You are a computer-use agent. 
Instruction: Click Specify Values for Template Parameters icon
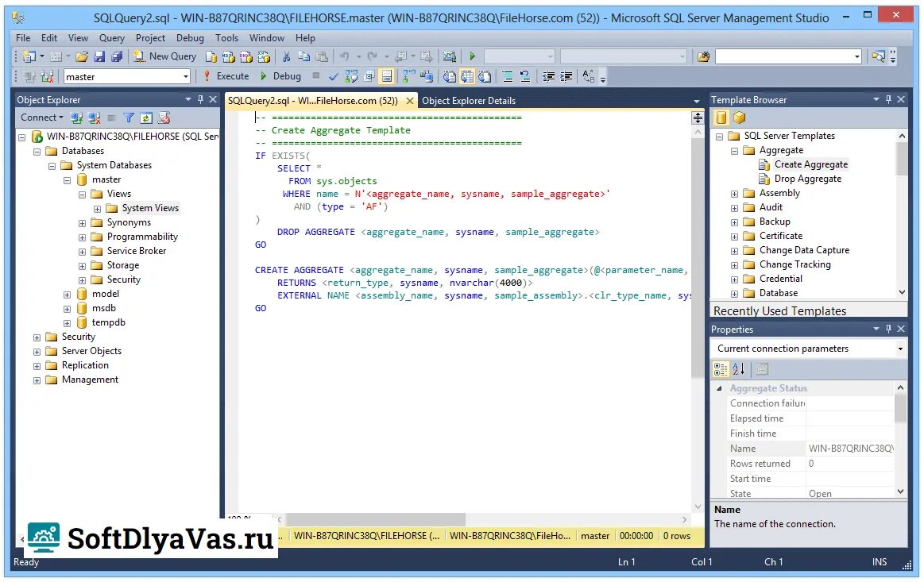[x=587, y=76]
